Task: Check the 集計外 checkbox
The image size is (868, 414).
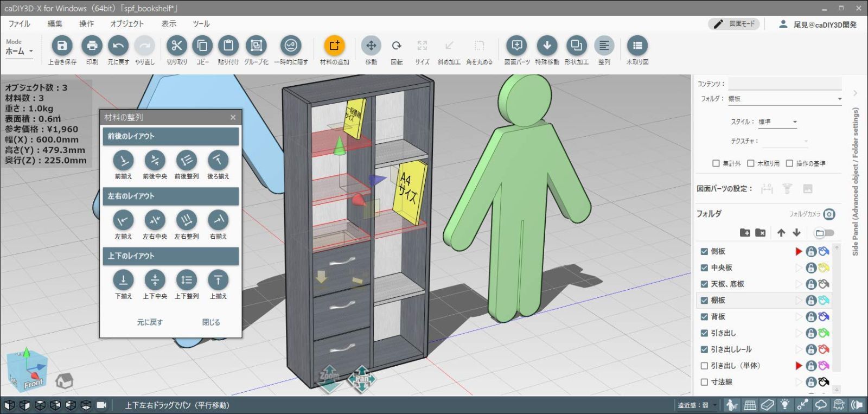Action: (x=716, y=163)
